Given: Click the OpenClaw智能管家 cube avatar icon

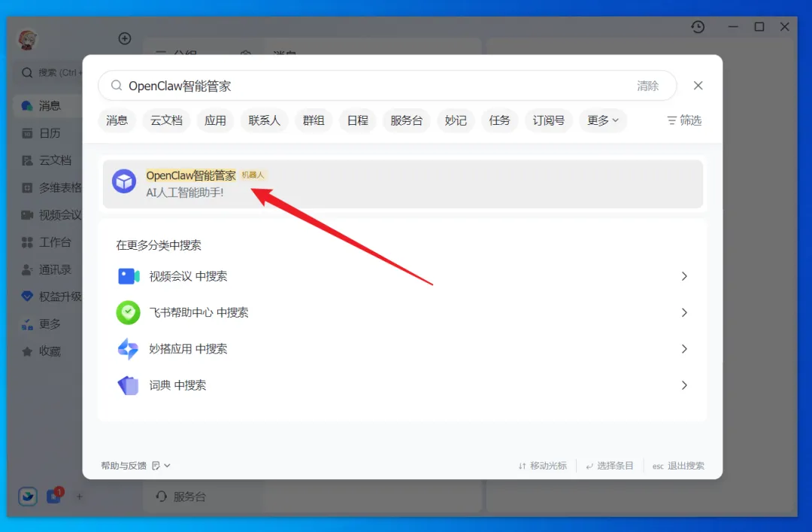Looking at the screenshot, I should pyautogui.click(x=124, y=181).
